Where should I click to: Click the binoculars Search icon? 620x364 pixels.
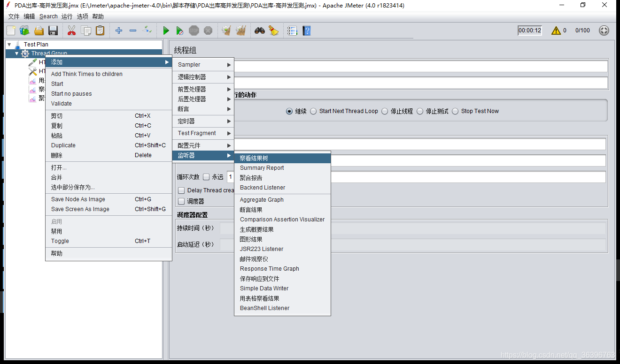click(x=260, y=31)
